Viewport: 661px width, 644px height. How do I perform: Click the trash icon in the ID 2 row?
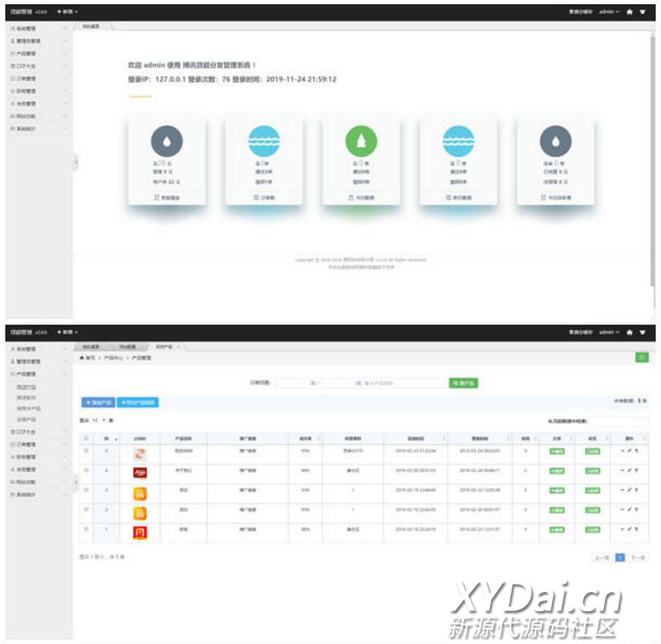[x=636, y=509]
